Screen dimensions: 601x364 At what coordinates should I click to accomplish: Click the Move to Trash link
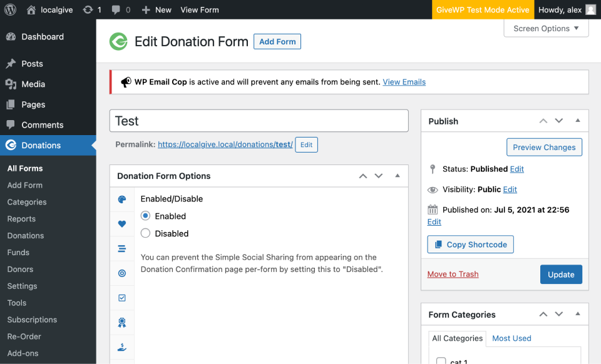point(453,274)
